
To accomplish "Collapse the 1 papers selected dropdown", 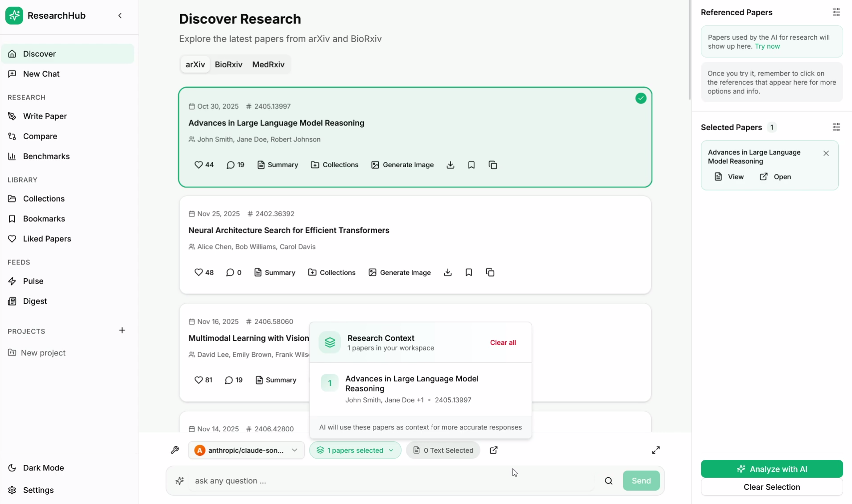I will pyautogui.click(x=355, y=450).
